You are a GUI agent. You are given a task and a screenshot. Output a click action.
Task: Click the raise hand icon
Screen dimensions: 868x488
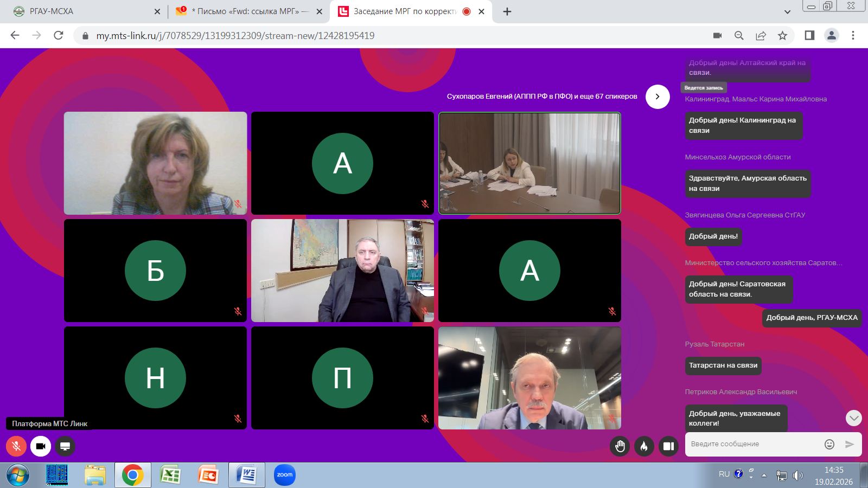tap(620, 446)
